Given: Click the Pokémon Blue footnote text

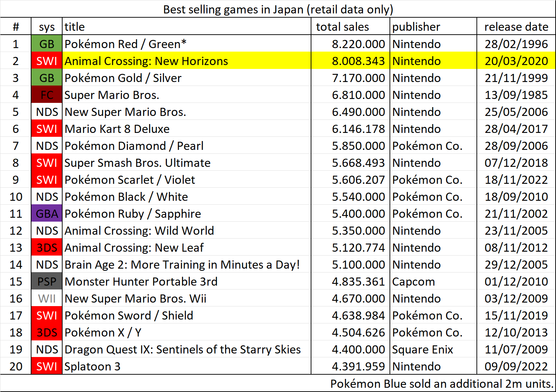Looking at the screenshot, I should point(442,384).
